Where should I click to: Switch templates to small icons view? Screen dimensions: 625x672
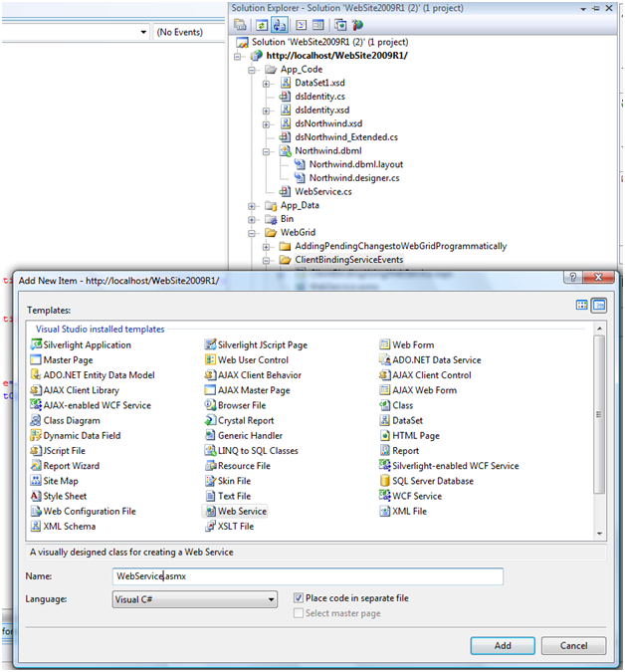(x=599, y=306)
